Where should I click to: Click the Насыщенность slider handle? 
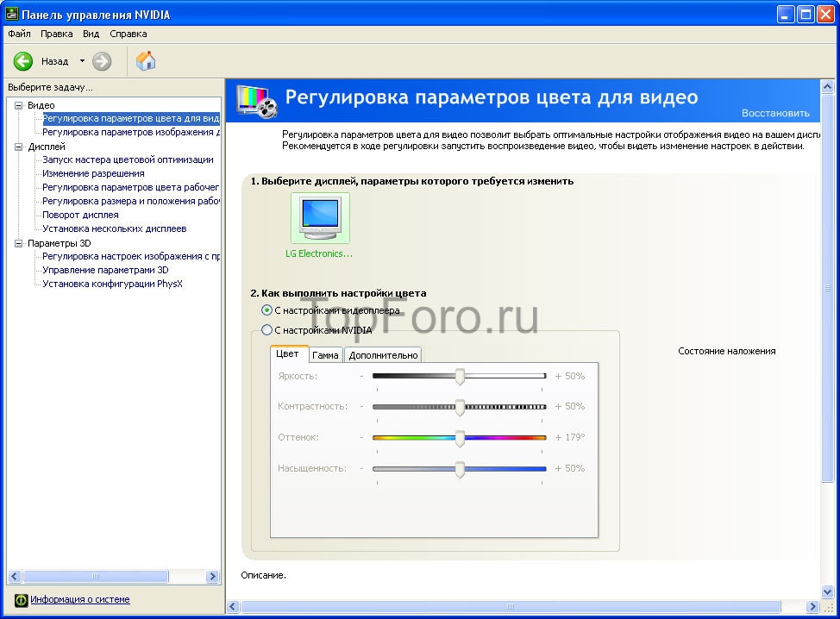click(460, 470)
